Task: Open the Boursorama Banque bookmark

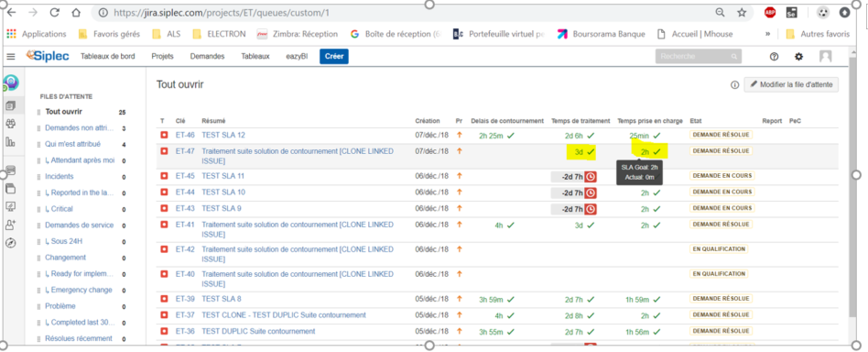Action: click(x=602, y=34)
